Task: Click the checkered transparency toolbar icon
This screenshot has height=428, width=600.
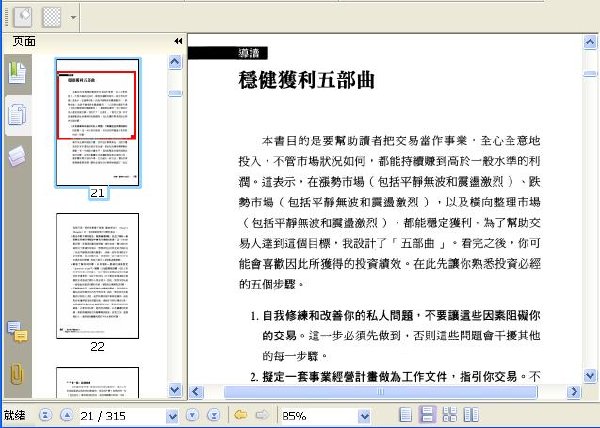Action: (52, 17)
